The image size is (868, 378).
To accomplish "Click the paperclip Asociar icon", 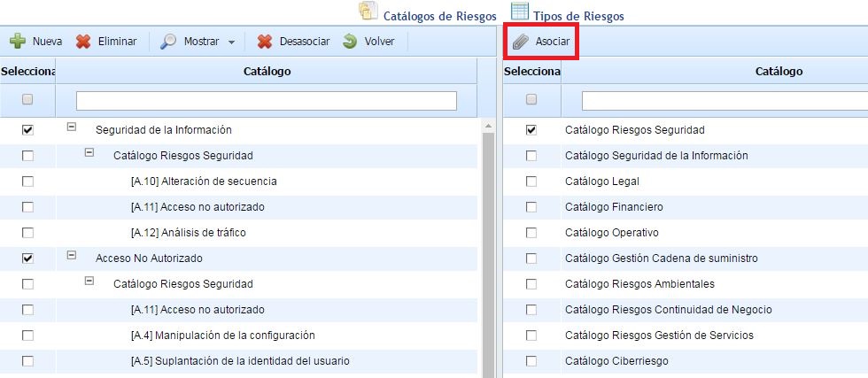I will point(521,42).
